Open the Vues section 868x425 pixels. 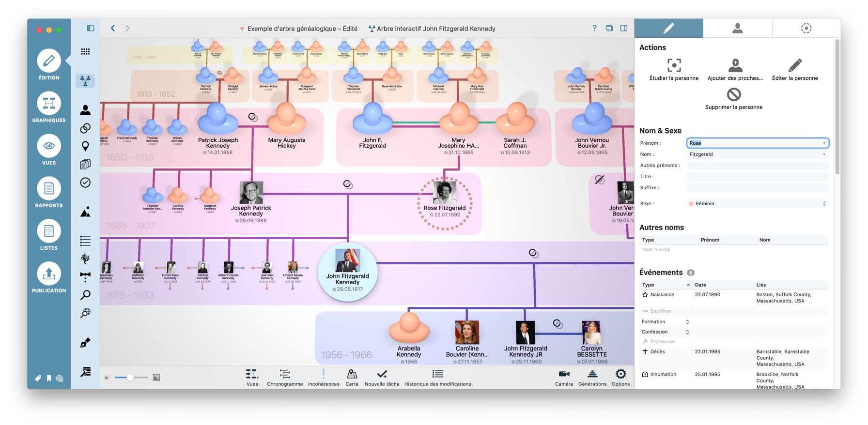(49, 150)
